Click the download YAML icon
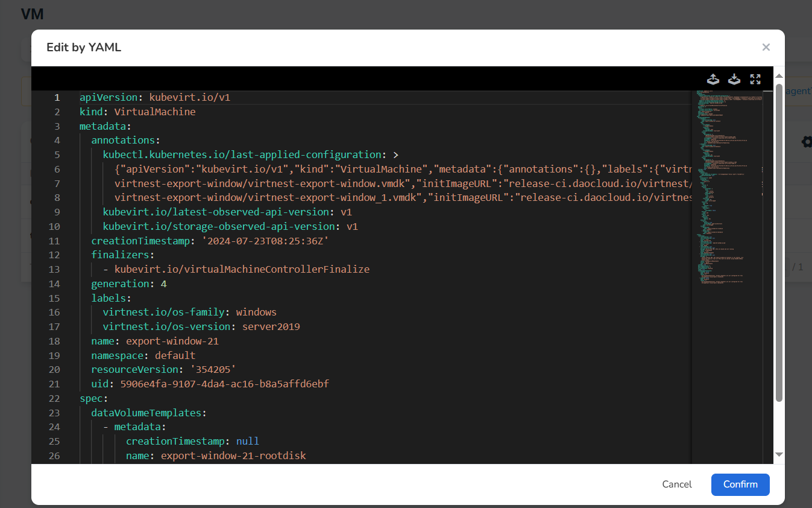The width and height of the screenshot is (812, 508). (x=734, y=78)
